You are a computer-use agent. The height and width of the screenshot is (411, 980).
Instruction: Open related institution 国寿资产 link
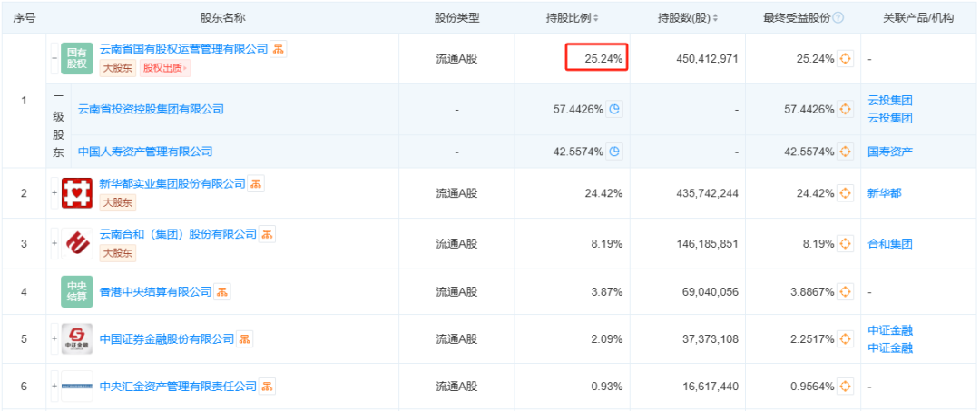coord(890,152)
